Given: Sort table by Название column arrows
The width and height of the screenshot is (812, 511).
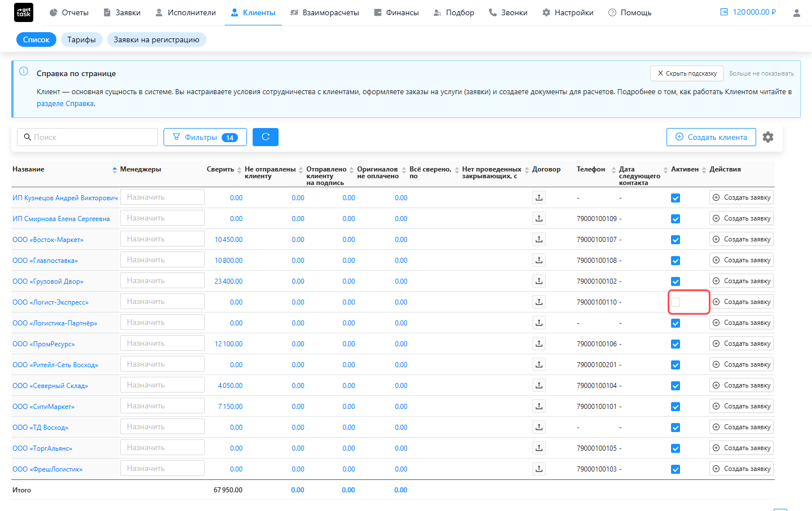Looking at the screenshot, I should point(114,169).
